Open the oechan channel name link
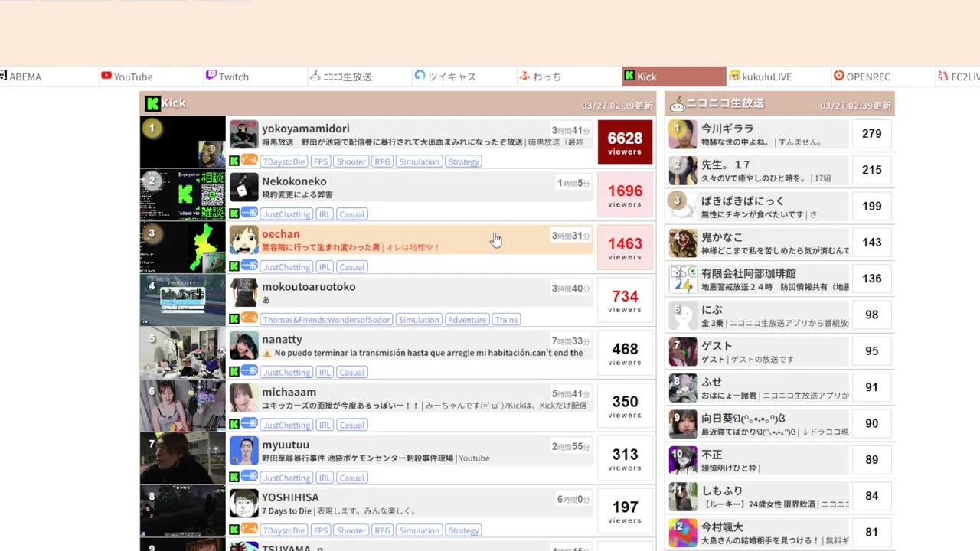The image size is (980, 551). [280, 234]
